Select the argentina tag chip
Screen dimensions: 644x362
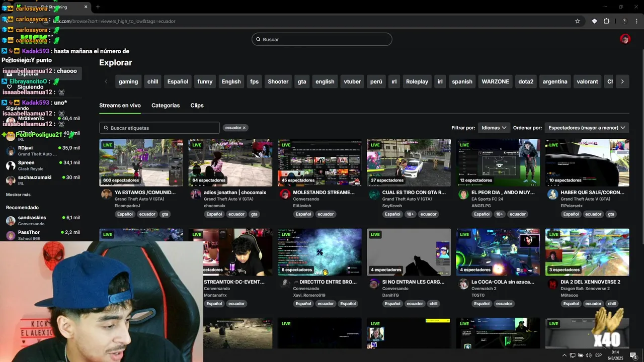(555, 81)
